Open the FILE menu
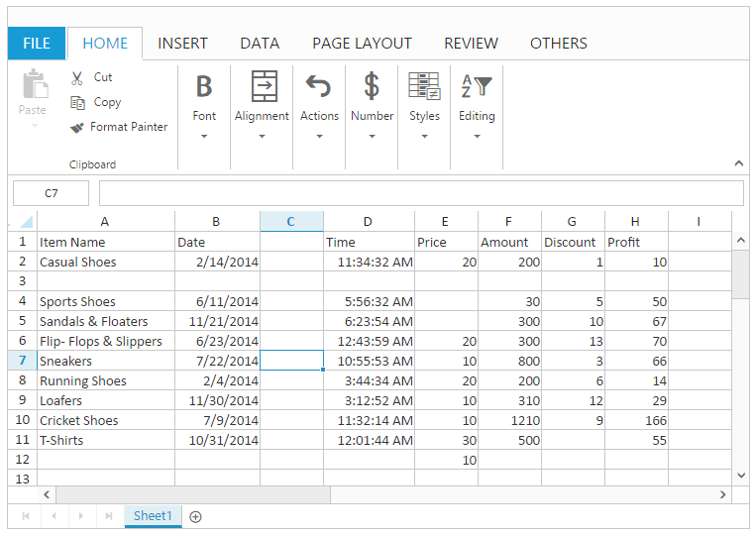The image size is (756, 536). pos(37,44)
